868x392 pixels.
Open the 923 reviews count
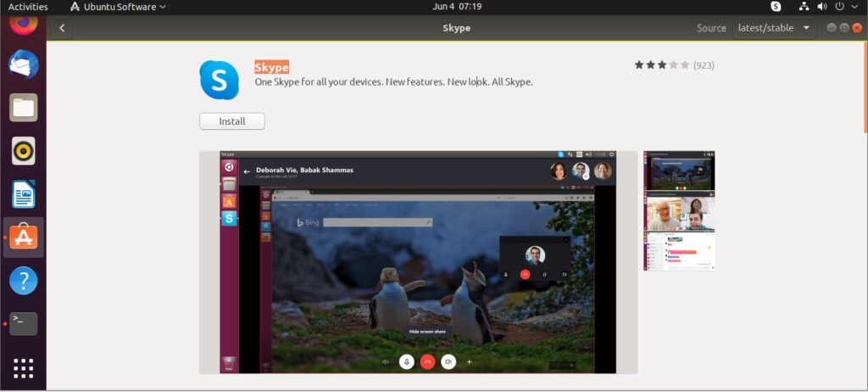(x=704, y=65)
